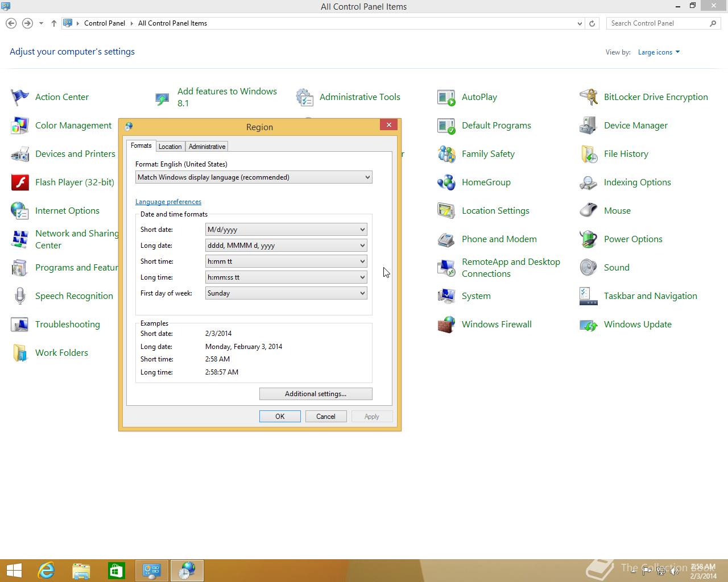The image size is (728, 582).
Task: Open the File History icon
Action: pos(589,154)
